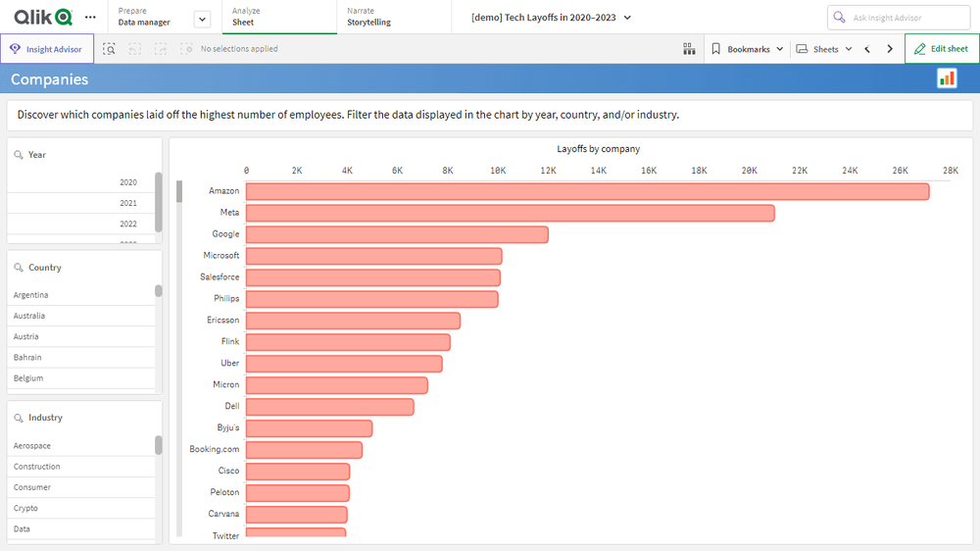Click the search icon in Year filter
This screenshot has width=980, height=551.
pos(19,155)
